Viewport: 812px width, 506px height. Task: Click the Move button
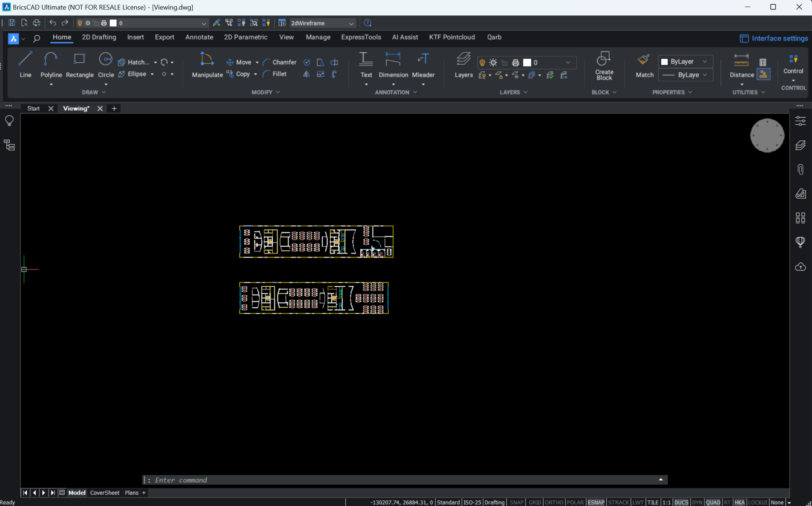[x=239, y=62]
